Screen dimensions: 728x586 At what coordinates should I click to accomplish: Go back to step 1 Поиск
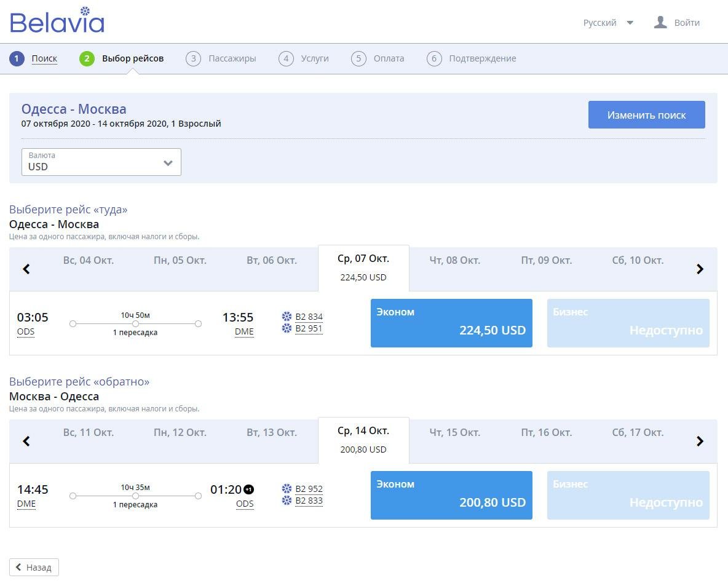click(44, 58)
